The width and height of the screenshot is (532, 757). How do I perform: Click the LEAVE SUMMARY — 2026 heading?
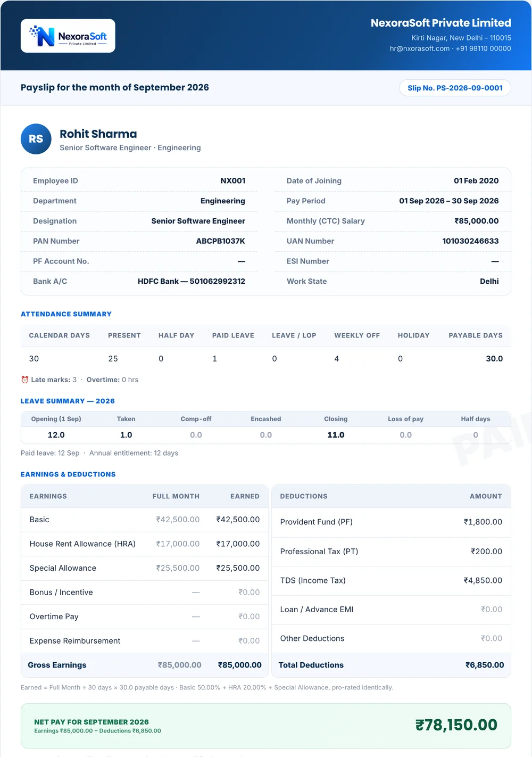(68, 401)
